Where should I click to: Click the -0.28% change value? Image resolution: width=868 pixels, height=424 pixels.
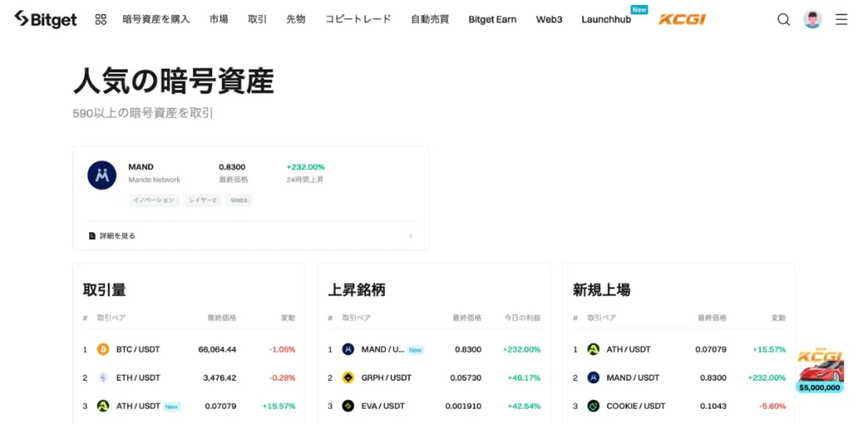tap(282, 377)
